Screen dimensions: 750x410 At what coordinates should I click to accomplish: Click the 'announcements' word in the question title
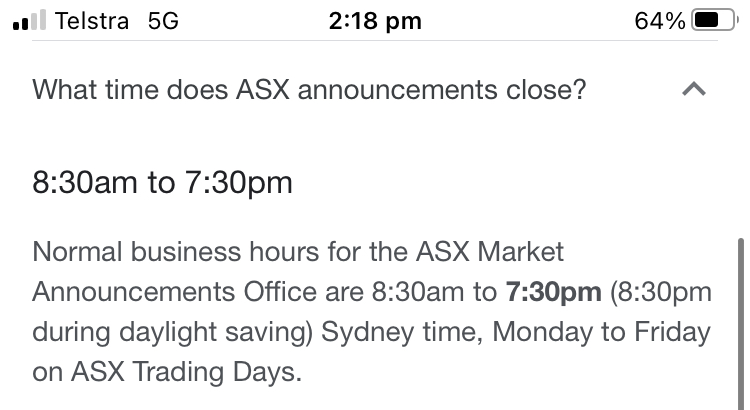[x=397, y=90]
